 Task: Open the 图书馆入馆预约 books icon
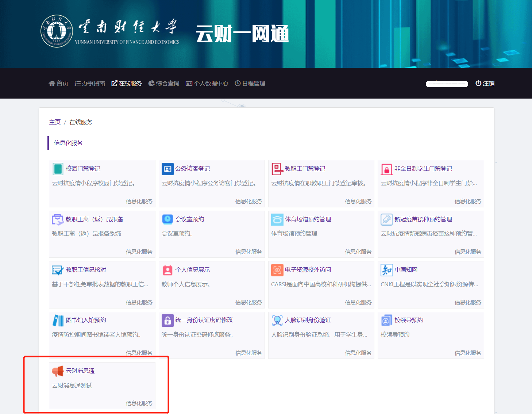point(58,320)
